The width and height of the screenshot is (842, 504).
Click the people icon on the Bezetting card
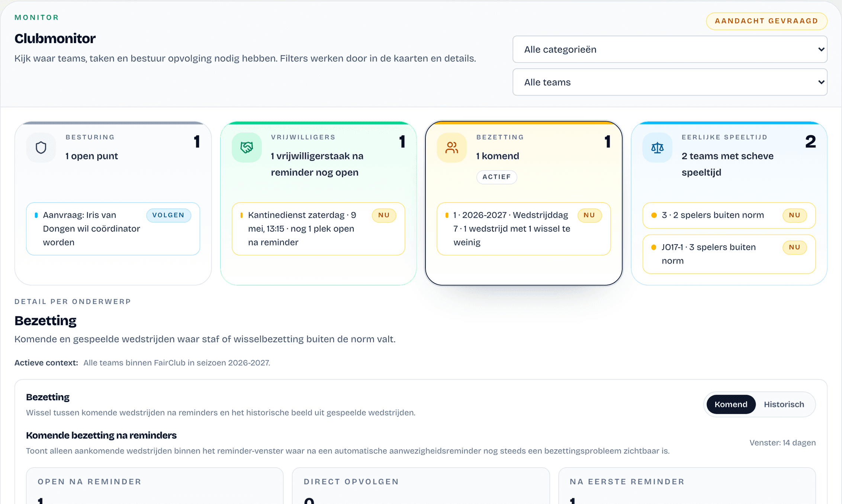(x=452, y=148)
